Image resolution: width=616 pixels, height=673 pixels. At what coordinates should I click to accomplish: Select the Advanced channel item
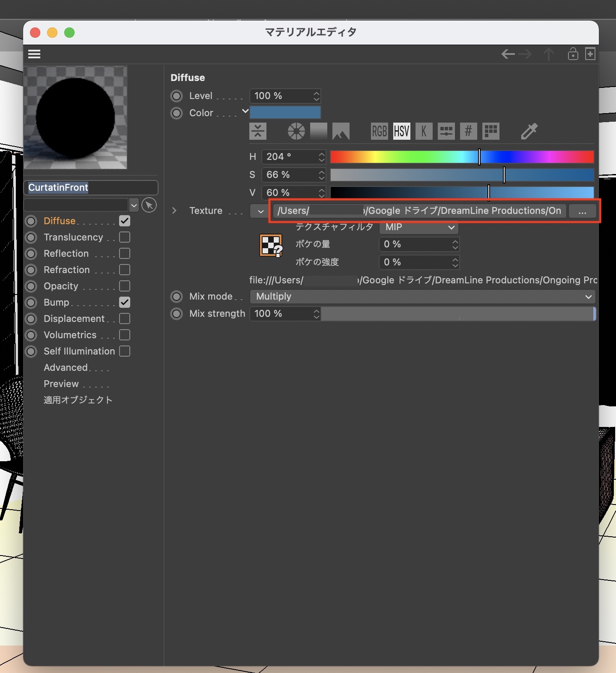(66, 367)
